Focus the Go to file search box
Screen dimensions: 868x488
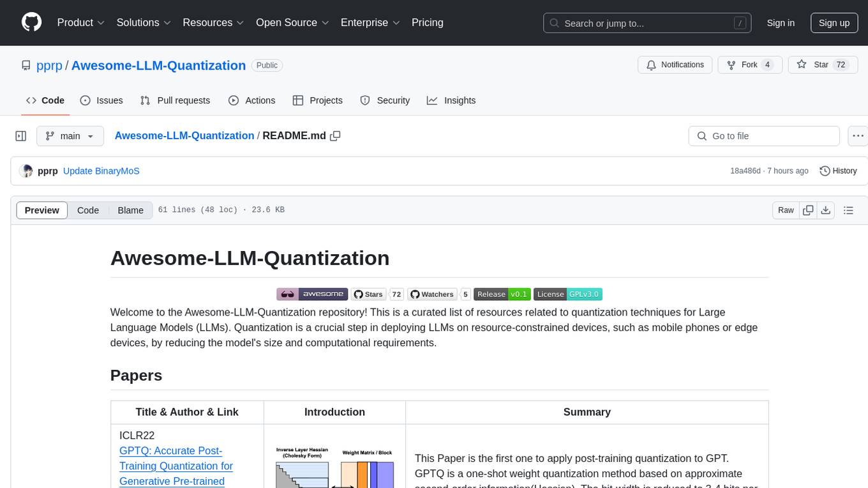tap(764, 136)
